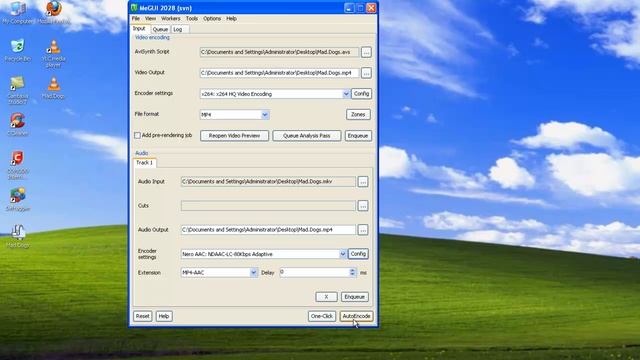Click the audio X button

[326, 297]
